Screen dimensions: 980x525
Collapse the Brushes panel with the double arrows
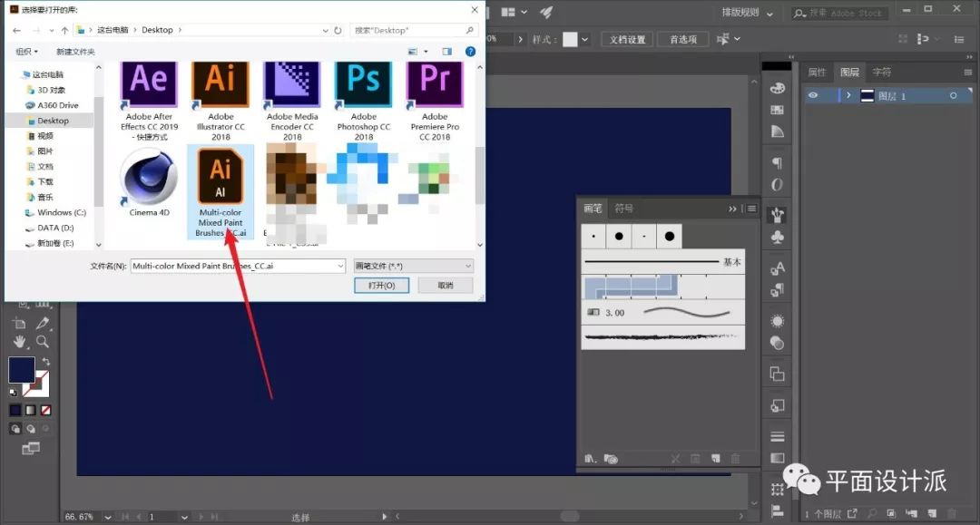pyautogui.click(x=732, y=209)
